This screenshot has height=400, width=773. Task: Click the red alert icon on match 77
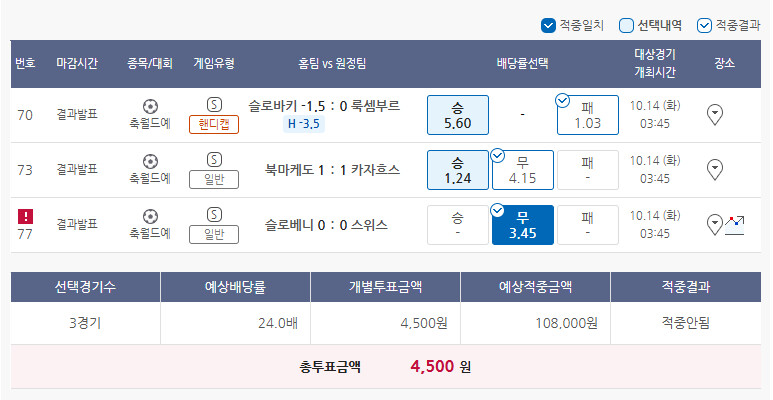(x=25, y=215)
